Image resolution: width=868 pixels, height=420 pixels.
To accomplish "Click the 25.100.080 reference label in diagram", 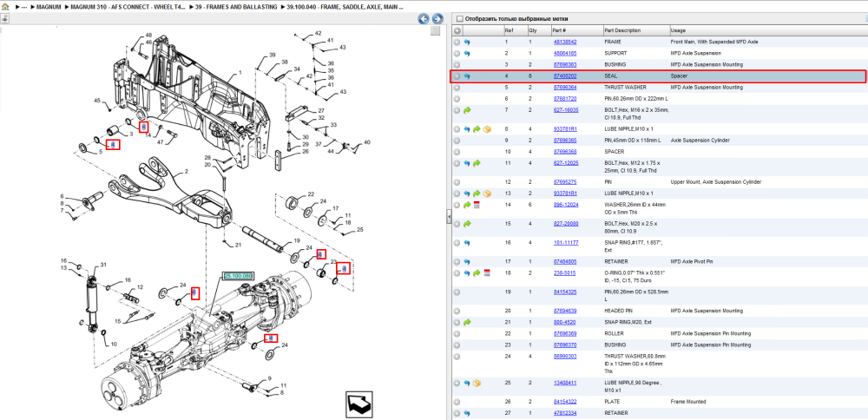I will click(238, 276).
